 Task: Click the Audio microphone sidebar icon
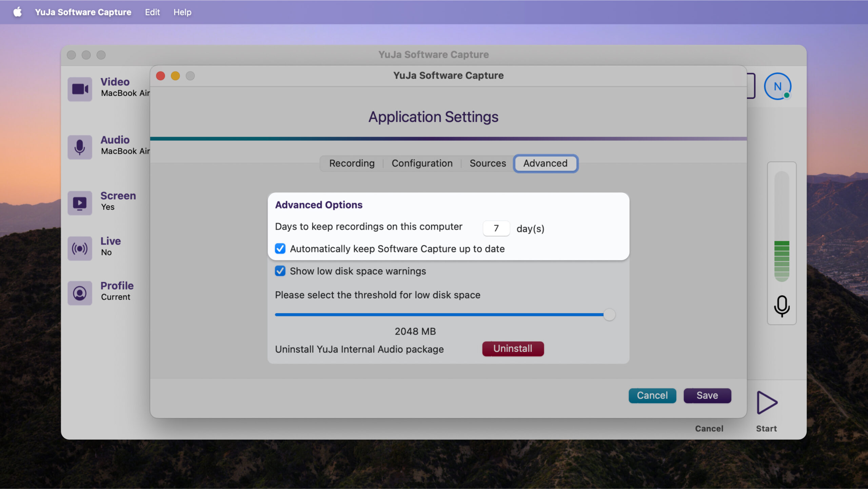pos(80,147)
